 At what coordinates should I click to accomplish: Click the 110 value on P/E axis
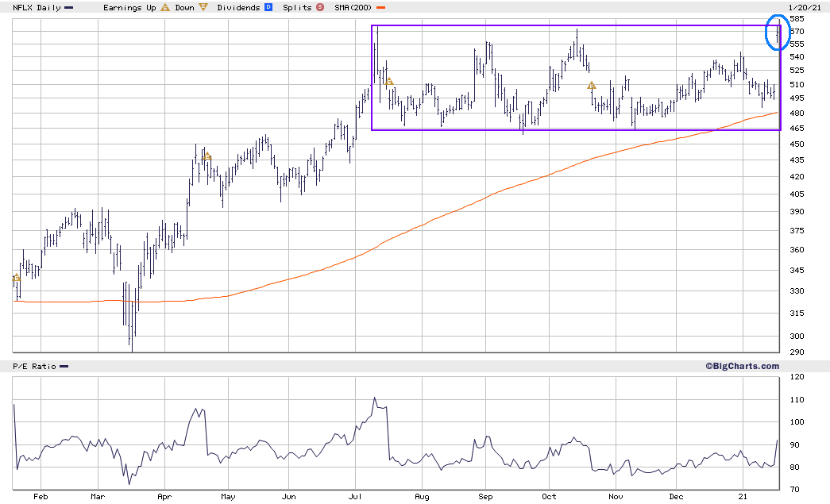(x=797, y=400)
